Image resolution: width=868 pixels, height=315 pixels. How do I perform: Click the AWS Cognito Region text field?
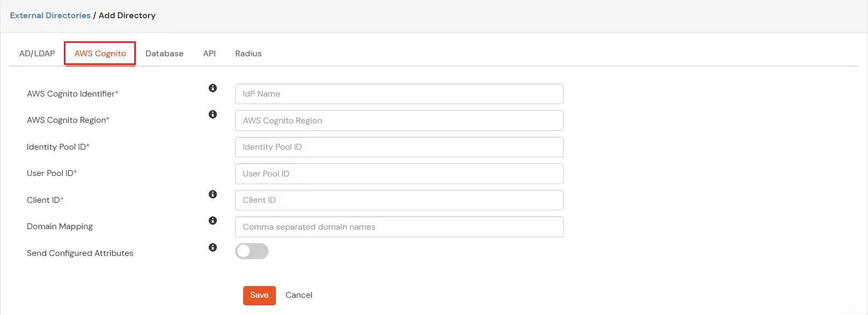pyautogui.click(x=399, y=121)
